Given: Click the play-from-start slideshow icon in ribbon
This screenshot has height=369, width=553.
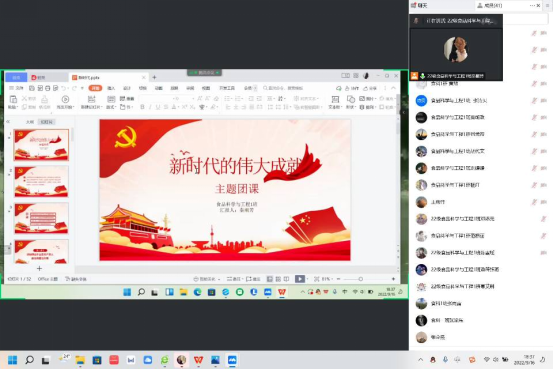Looking at the screenshot, I should pos(65,99).
